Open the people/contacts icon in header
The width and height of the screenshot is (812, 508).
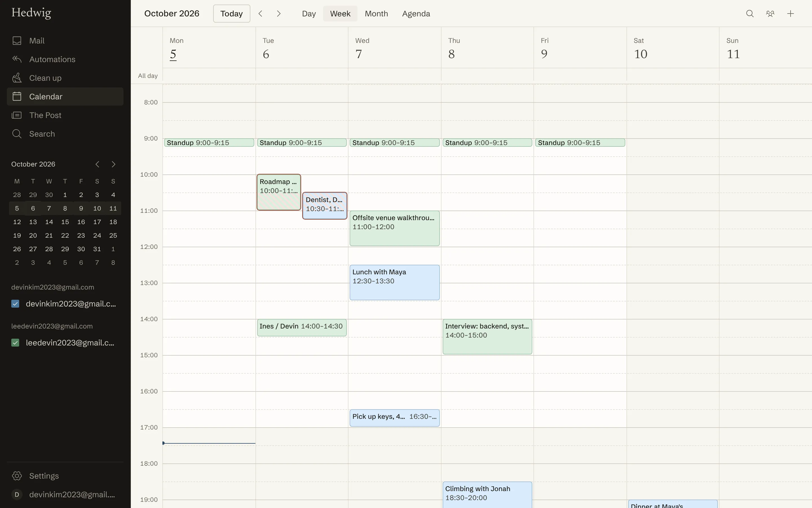[770, 14]
